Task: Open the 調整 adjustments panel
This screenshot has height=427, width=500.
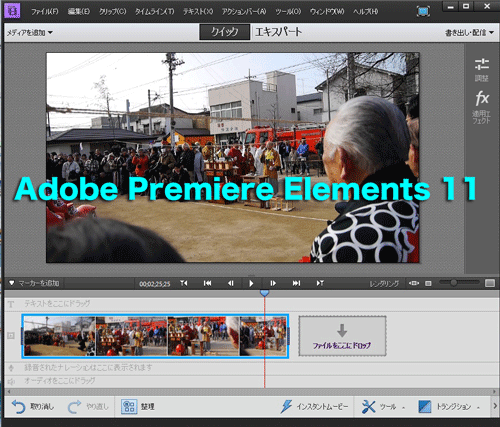Action: pyautogui.click(x=482, y=70)
